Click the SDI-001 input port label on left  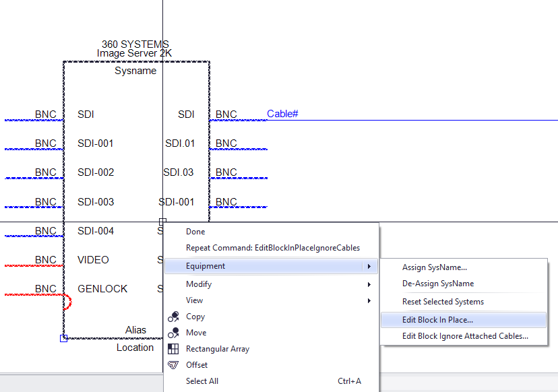(96, 143)
